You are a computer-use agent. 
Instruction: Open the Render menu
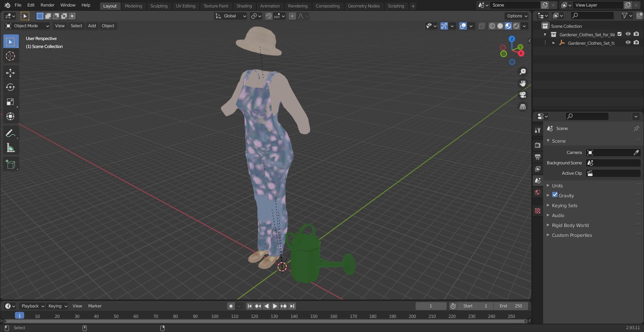tap(48, 5)
